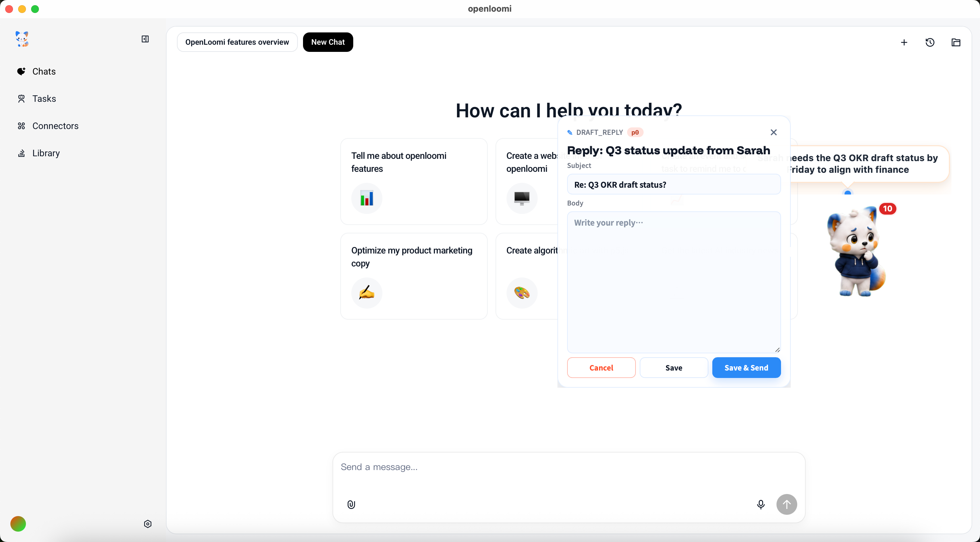Screen dimensions: 980x542
Task: Click the attachment paperclip icon
Action: click(x=351, y=505)
